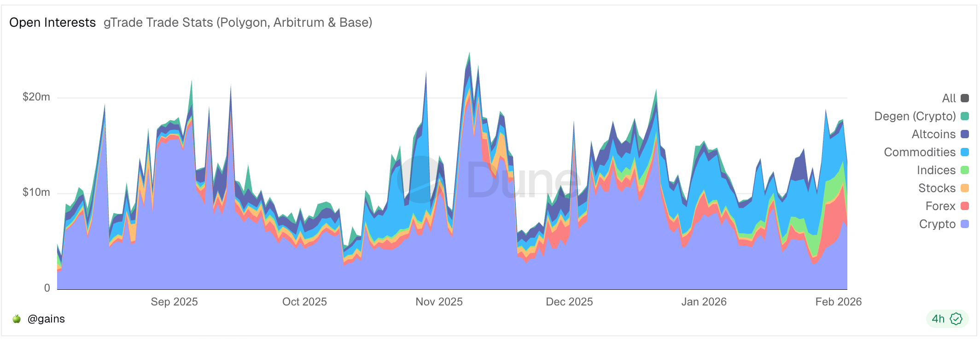Click the Nov 2025 axis label
The image size is (980, 340).
(439, 302)
